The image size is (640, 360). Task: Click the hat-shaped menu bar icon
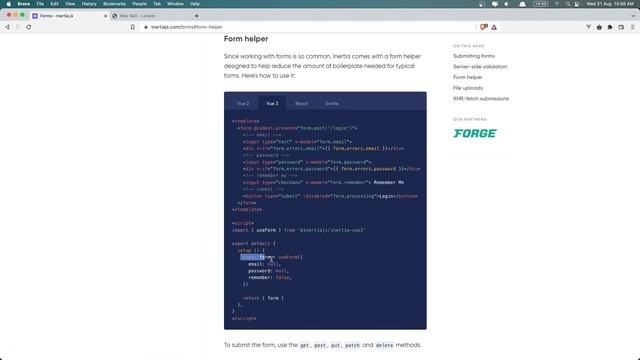(522, 4)
